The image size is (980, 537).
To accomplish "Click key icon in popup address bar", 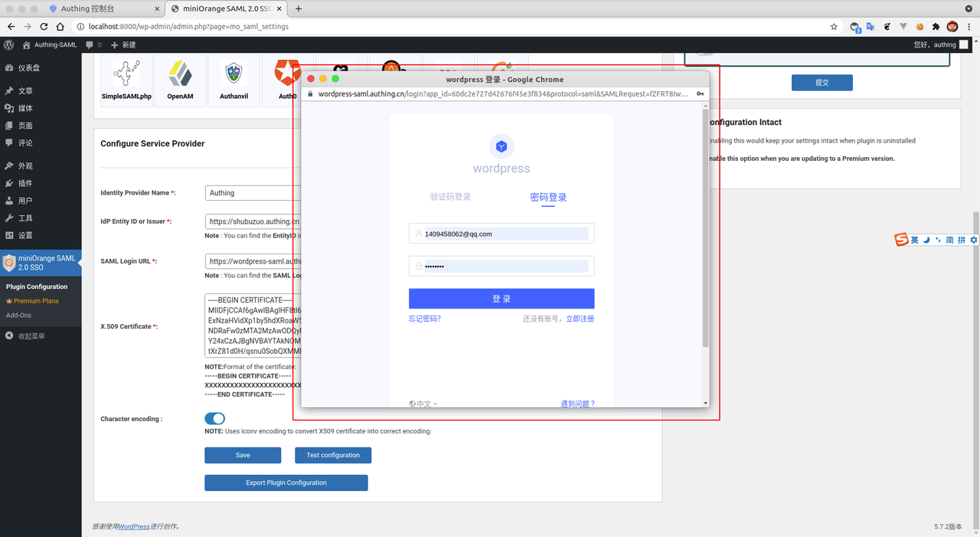I will point(700,93).
